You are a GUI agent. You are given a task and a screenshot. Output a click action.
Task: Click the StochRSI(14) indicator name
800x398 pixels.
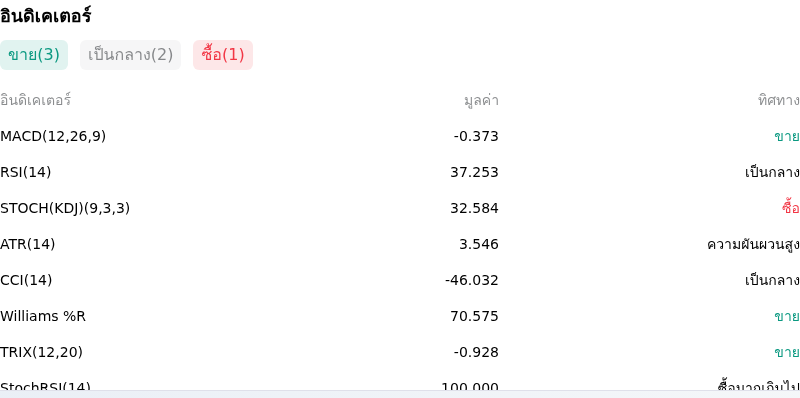click(x=45, y=387)
